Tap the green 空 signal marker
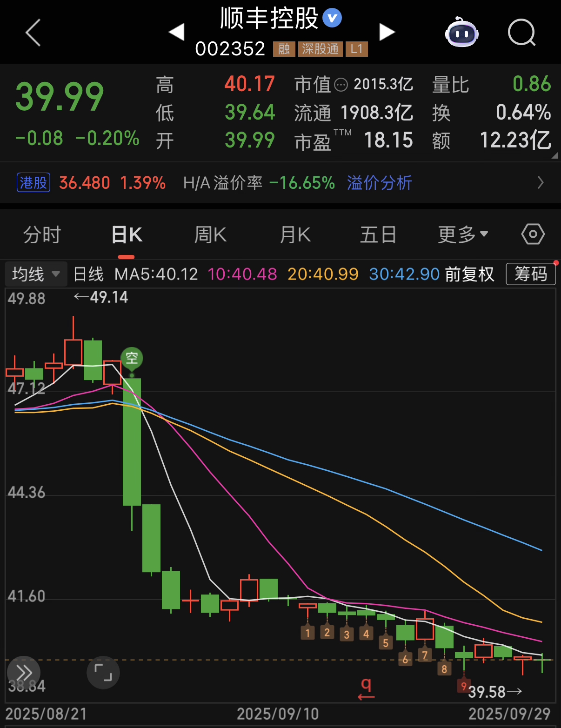 click(x=132, y=358)
